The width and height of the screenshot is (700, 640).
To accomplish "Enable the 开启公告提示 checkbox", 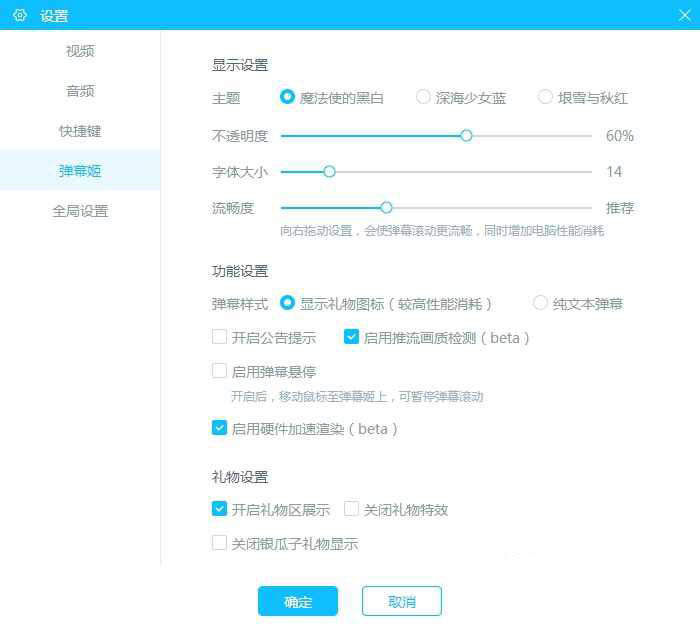I will [220, 338].
